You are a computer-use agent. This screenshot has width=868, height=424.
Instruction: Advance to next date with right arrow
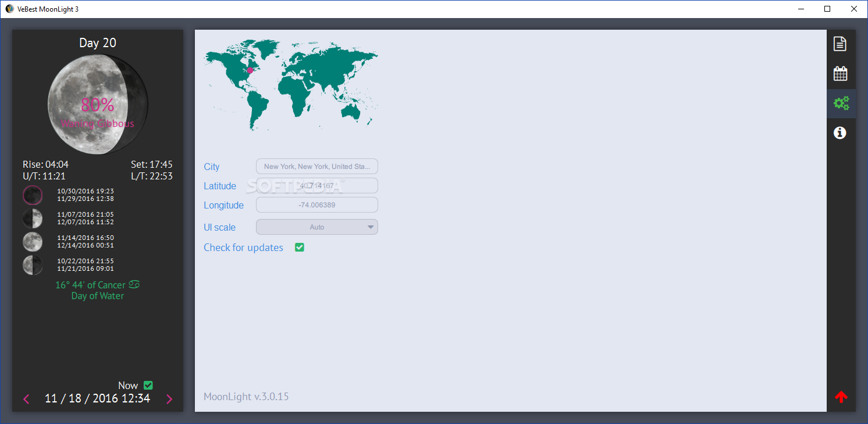pos(169,399)
